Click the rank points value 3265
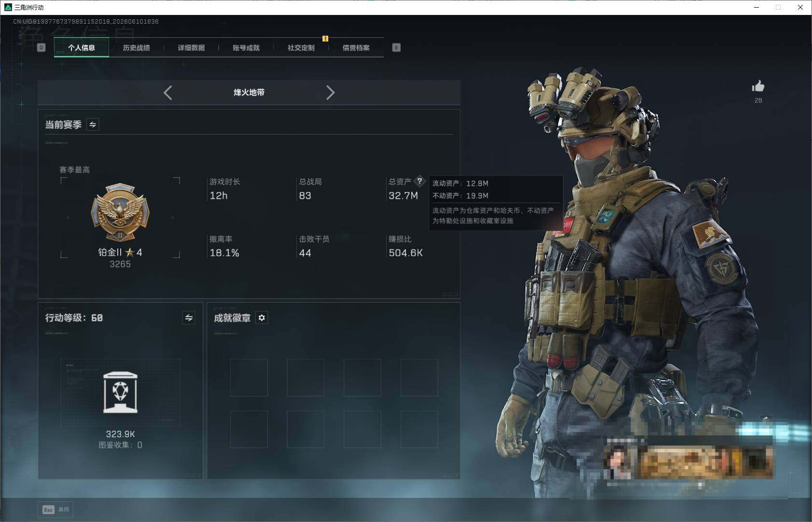The width and height of the screenshot is (812, 522). 120,264
